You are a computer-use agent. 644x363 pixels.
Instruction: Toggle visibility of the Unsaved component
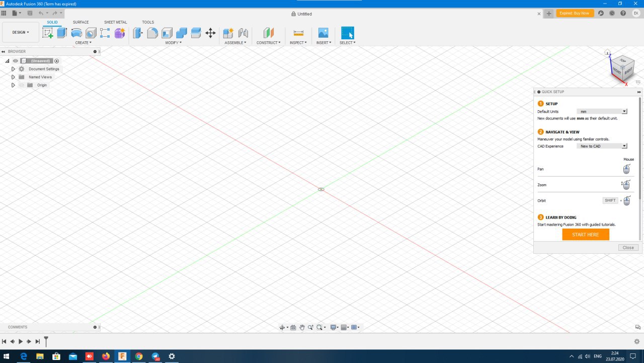(16, 61)
